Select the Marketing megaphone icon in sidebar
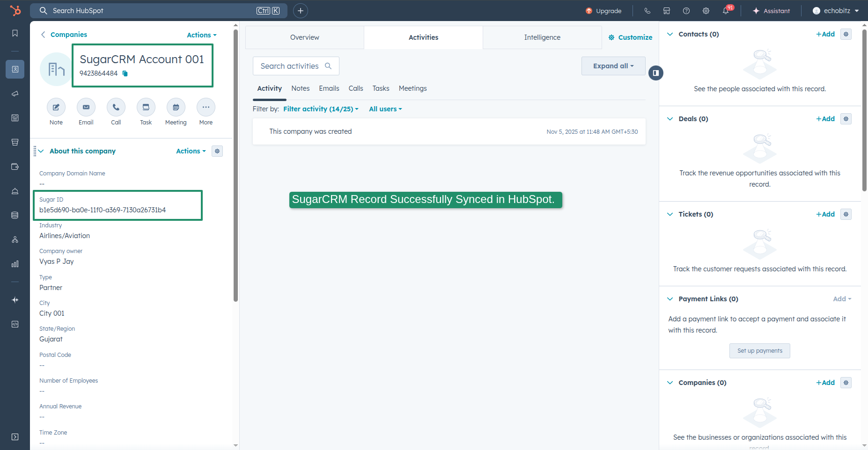 [15, 94]
